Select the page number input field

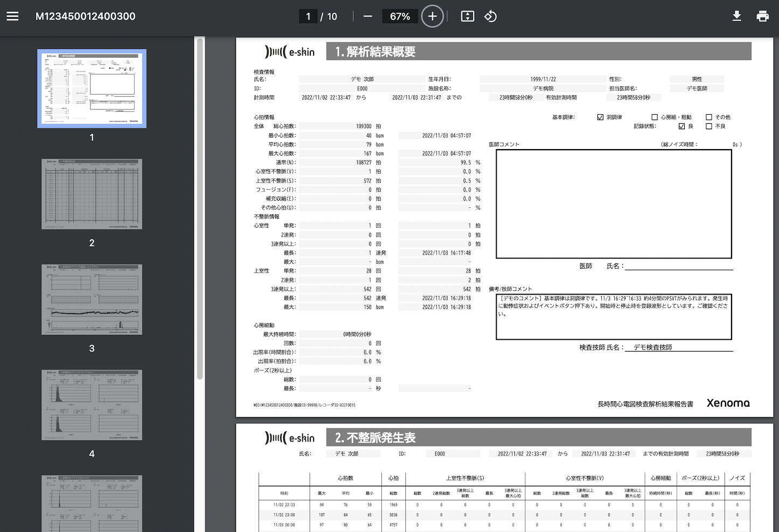pos(308,16)
